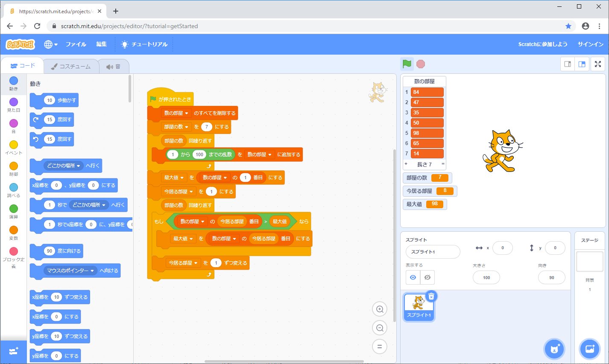Viewport: 609px width, 364px height.
Task: Click the green flag to run
Action: (x=407, y=64)
